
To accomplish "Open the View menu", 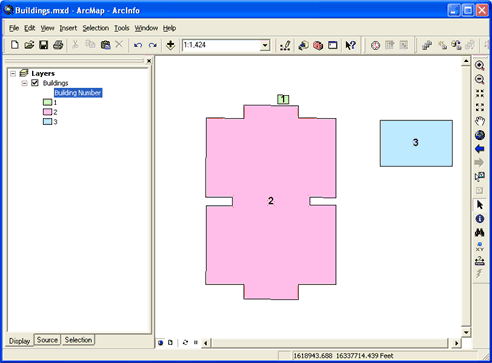I will pyautogui.click(x=47, y=28).
